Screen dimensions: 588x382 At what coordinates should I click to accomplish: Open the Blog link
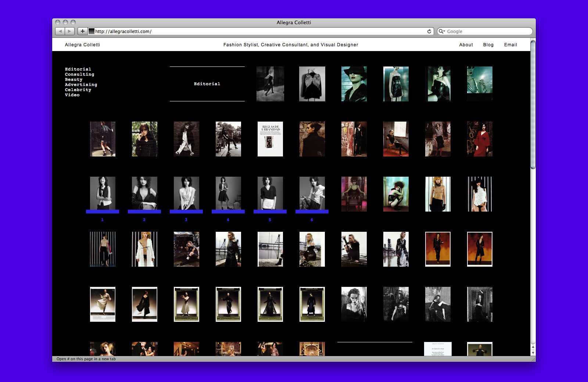tap(488, 45)
